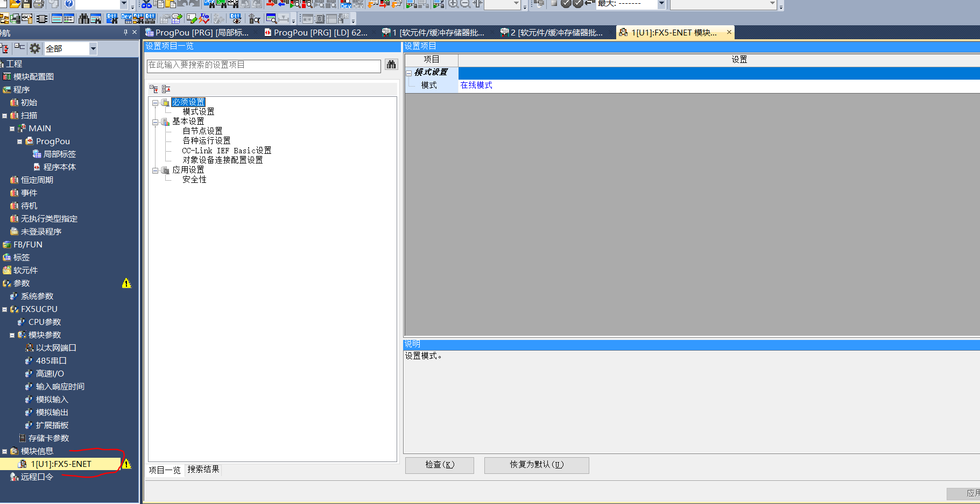This screenshot has height=504, width=980.
Task: Click the Cut scissors icon in toolbar
Action: 146,4
